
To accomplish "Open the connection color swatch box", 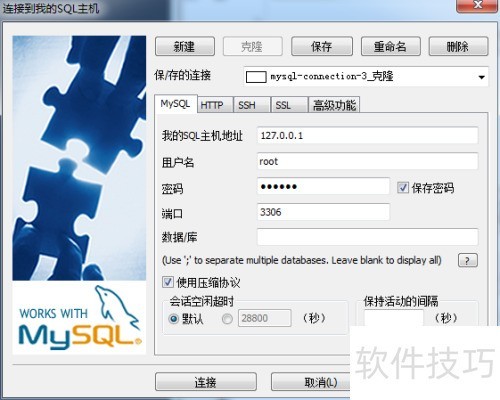I will [x=256, y=77].
